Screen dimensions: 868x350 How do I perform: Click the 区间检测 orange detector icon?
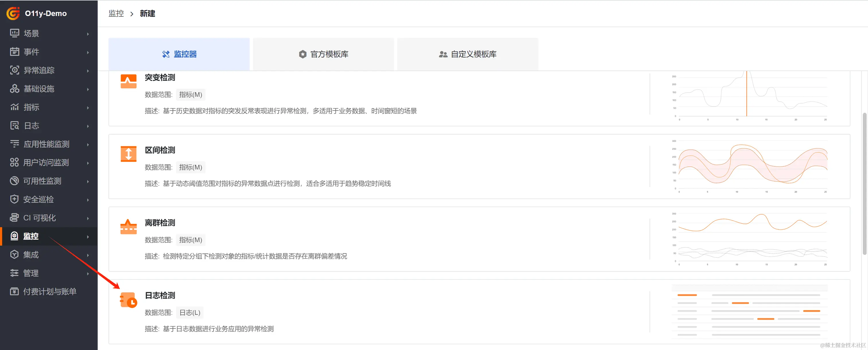click(x=128, y=154)
